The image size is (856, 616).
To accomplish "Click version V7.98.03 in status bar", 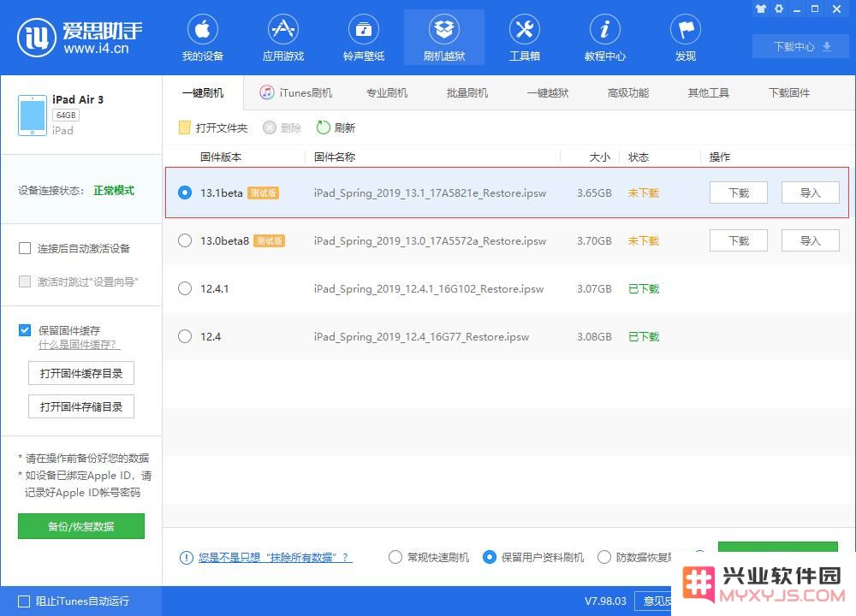I will pos(605,601).
